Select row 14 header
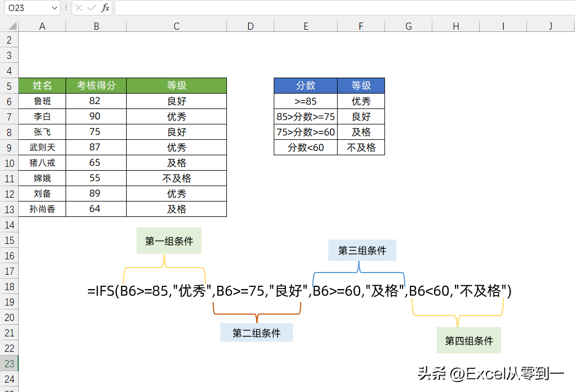This screenshot has width=575, height=392. coord(9,225)
